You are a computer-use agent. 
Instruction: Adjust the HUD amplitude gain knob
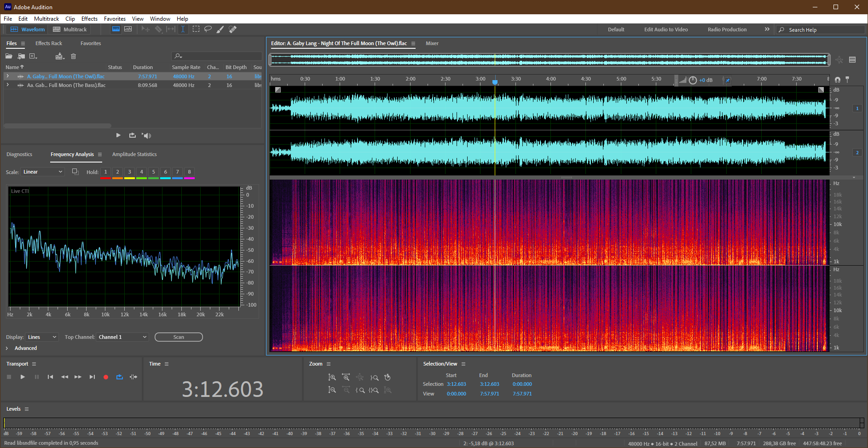[693, 80]
